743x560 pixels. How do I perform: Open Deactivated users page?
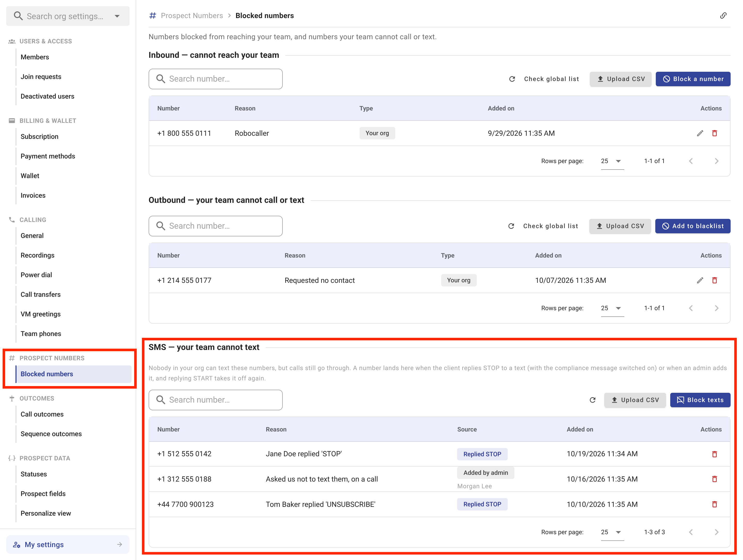pos(47,97)
